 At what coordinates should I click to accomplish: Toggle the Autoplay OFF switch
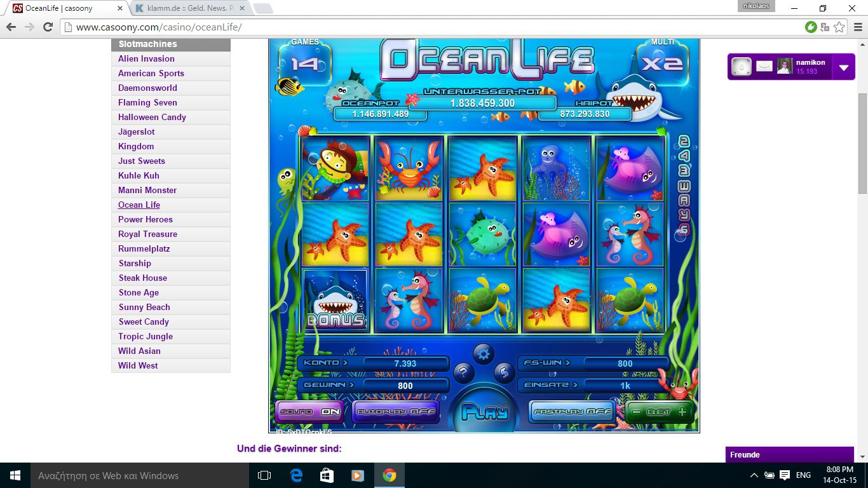pos(395,412)
